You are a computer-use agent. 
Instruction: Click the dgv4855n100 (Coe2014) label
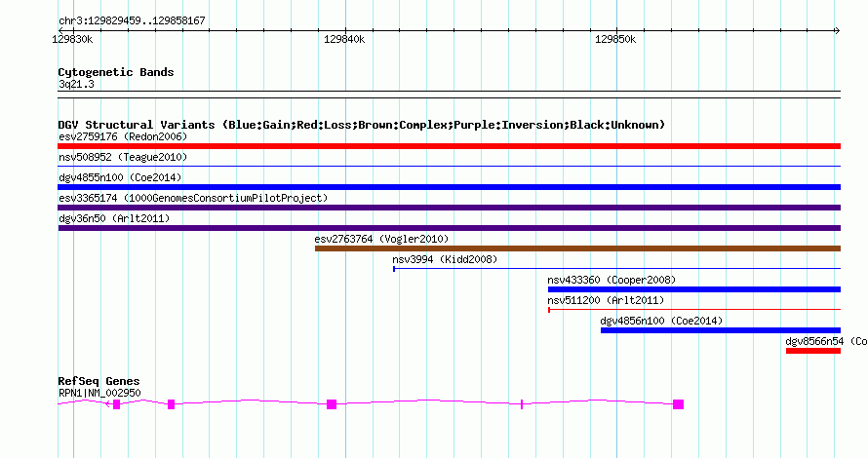pos(120,177)
